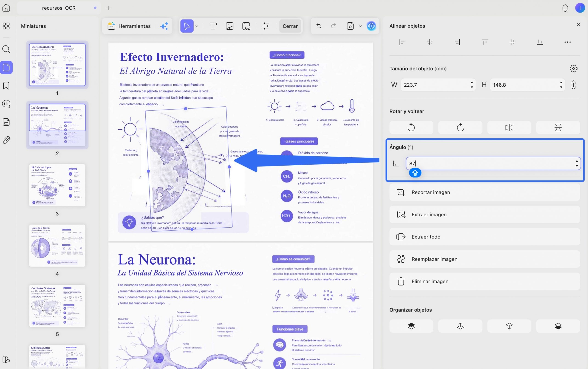Send the object backward one layer

(x=509, y=326)
